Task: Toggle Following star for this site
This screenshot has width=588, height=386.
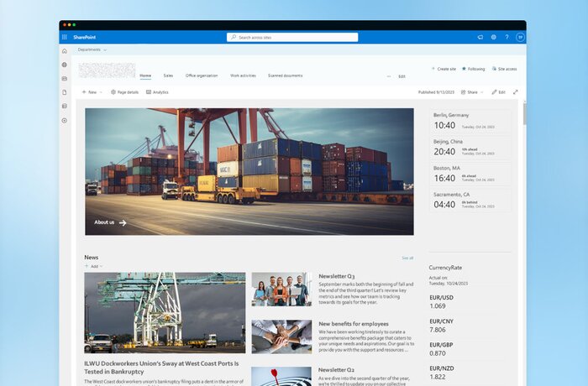Action: (473, 69)
